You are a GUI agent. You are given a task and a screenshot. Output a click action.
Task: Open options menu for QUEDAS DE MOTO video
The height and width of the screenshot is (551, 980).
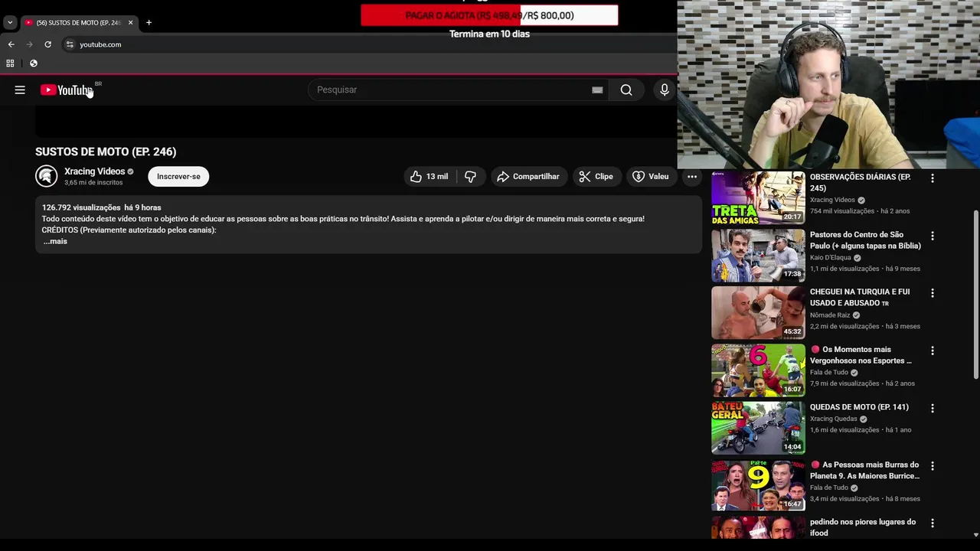(x=932, y=408)
